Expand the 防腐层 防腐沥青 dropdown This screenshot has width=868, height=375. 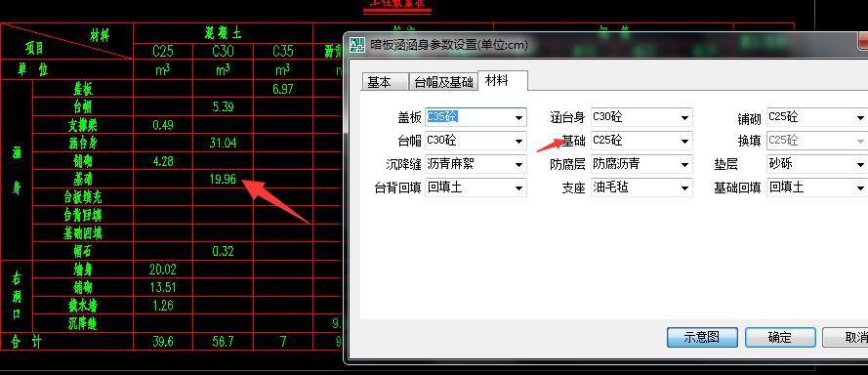(684, 164)
